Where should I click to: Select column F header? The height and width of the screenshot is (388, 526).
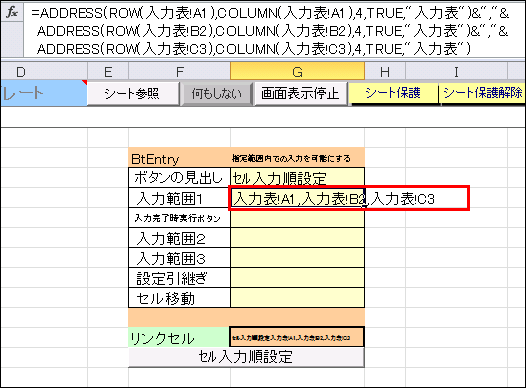[179, 71]
